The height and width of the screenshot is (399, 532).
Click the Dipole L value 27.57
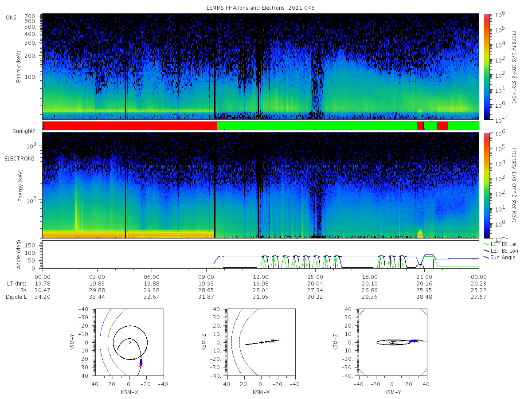(x=479, y=297)
